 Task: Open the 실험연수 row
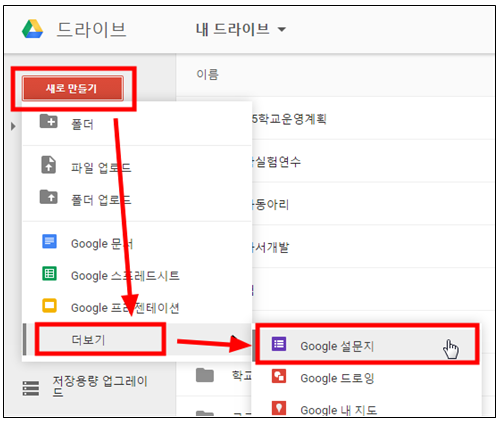(373, 161)
